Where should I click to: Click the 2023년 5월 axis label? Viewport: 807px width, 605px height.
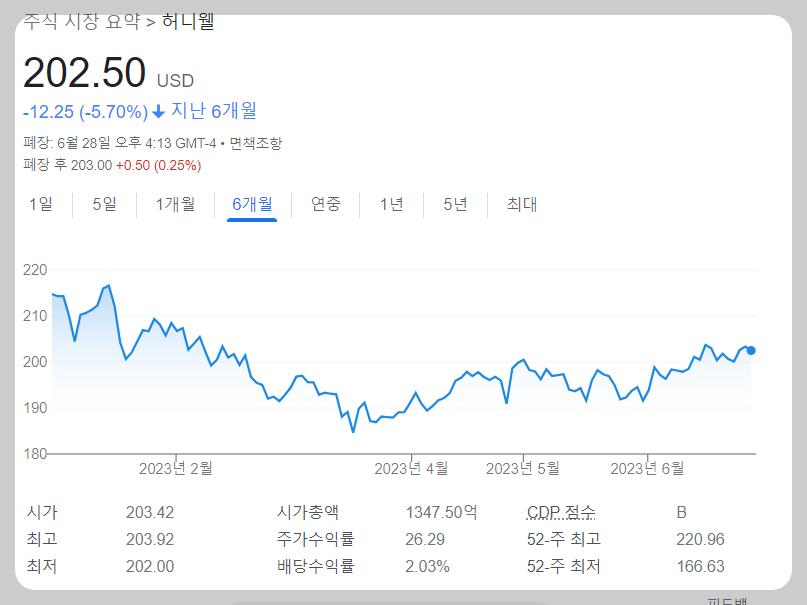(523, 469)
